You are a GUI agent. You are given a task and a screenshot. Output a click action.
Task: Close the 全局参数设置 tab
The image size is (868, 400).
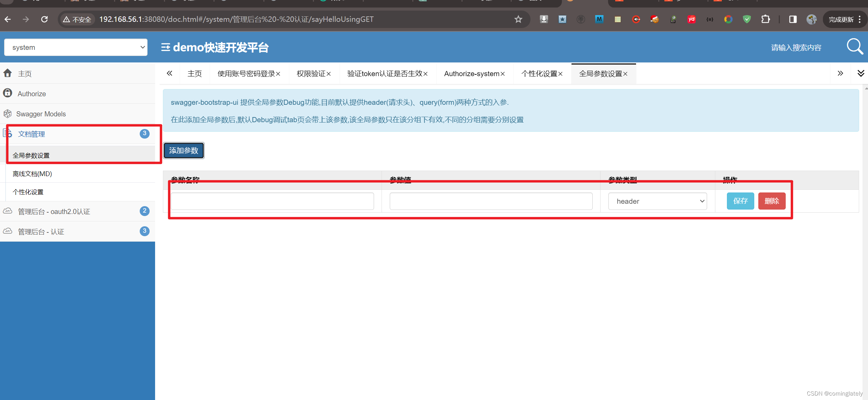(x=625, y=74)
